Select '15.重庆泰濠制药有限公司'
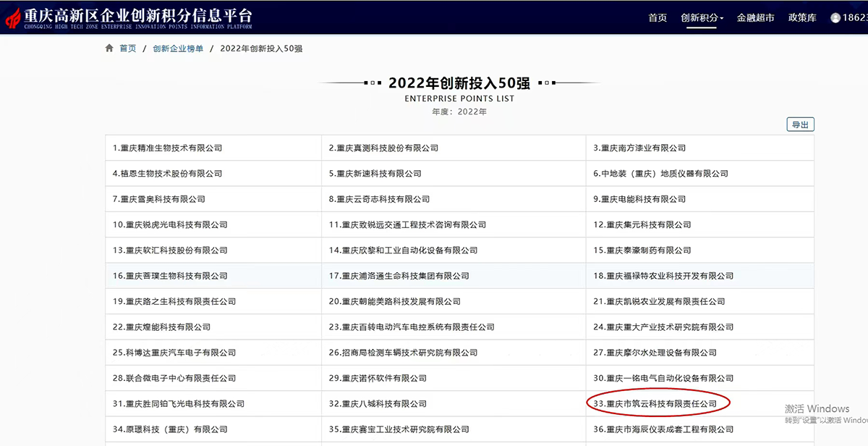This screenshot has width=868, height=446. click(x=642, y=251)
